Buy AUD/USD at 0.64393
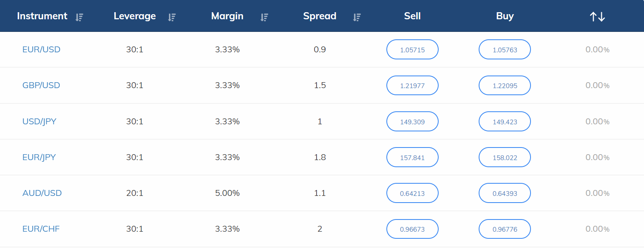 [505, 193]
